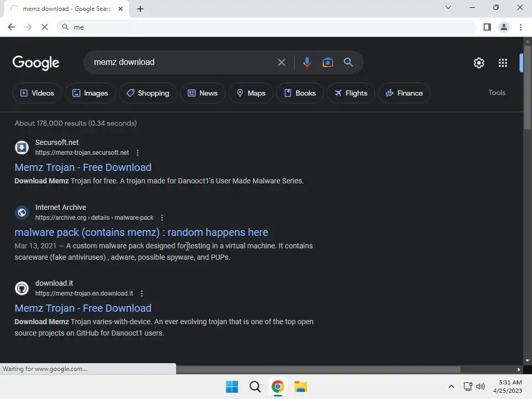This screenshot has height=399, width=532.
Task: Switch to the Shopping filter
Action: coord(148,93)
